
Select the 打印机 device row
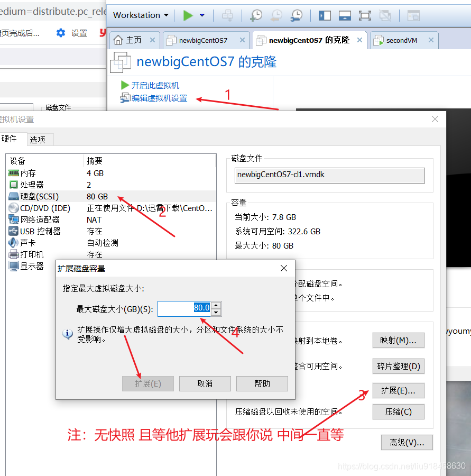[111, 254]
